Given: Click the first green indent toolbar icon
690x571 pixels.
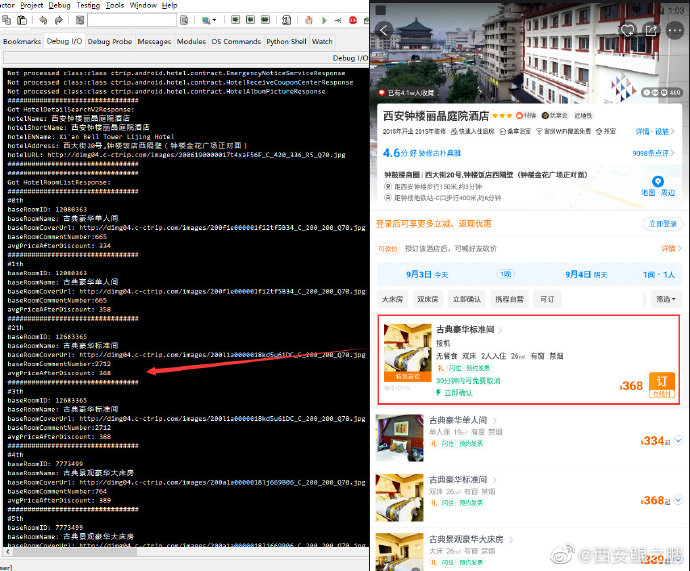Looking at the screenshot, I should coord(235,20).
